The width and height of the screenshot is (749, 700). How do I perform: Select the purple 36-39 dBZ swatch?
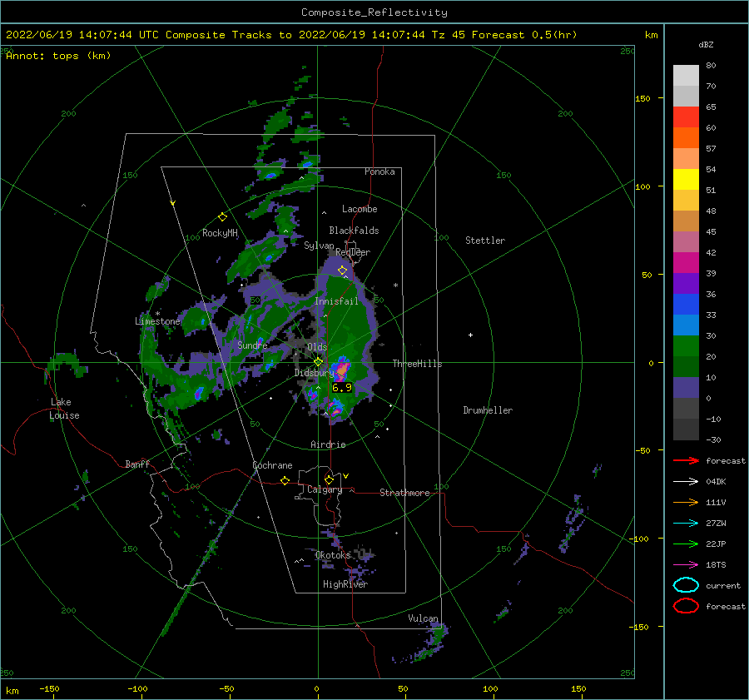click(x=686, y=284)
